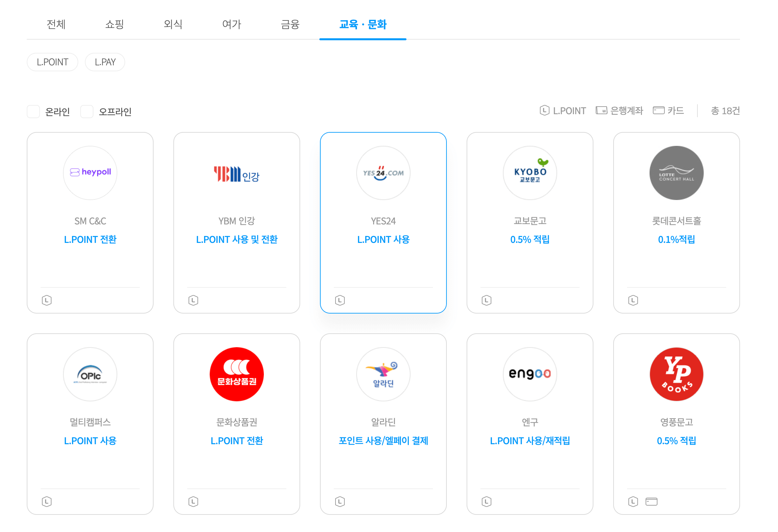Viewport: 778px width, 532px height.
Task: Click the L.POINT legend icon in the filter bar
Action: pyautogui.click(x=544, y=111)
